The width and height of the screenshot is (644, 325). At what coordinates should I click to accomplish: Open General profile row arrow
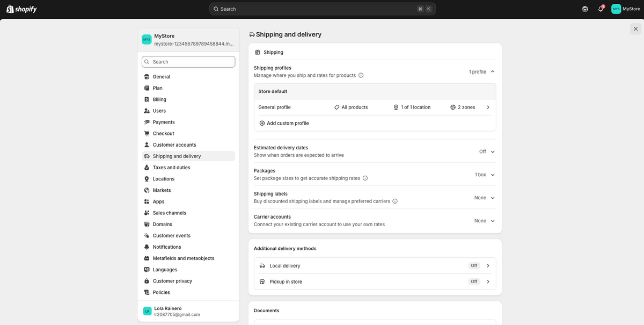tap(488, 107)
